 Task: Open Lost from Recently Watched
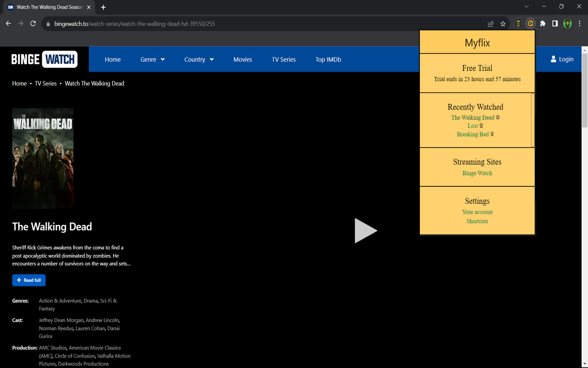click(x=473, y=126)
